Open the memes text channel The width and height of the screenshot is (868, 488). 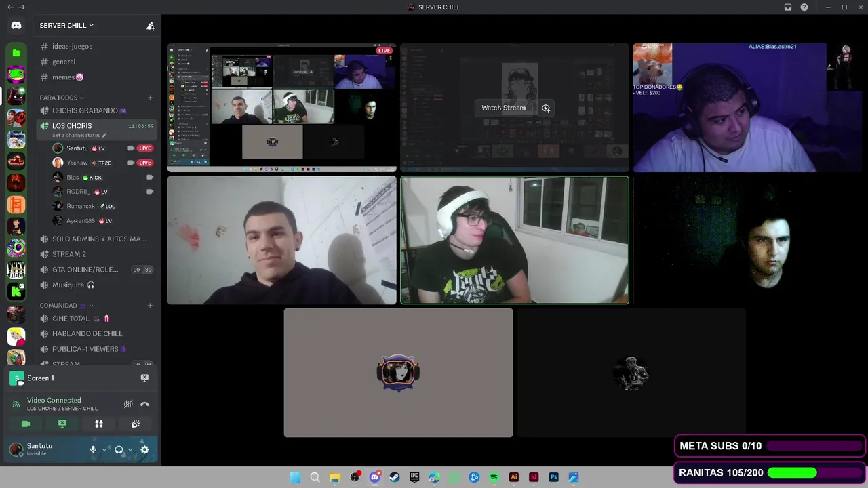[97, 77]
